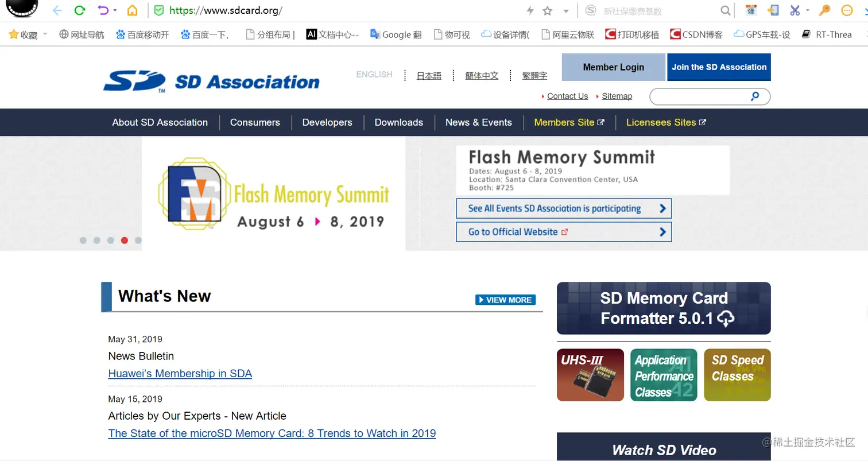Open About SD Association menu
868x461 pixels.
point(160,122)
